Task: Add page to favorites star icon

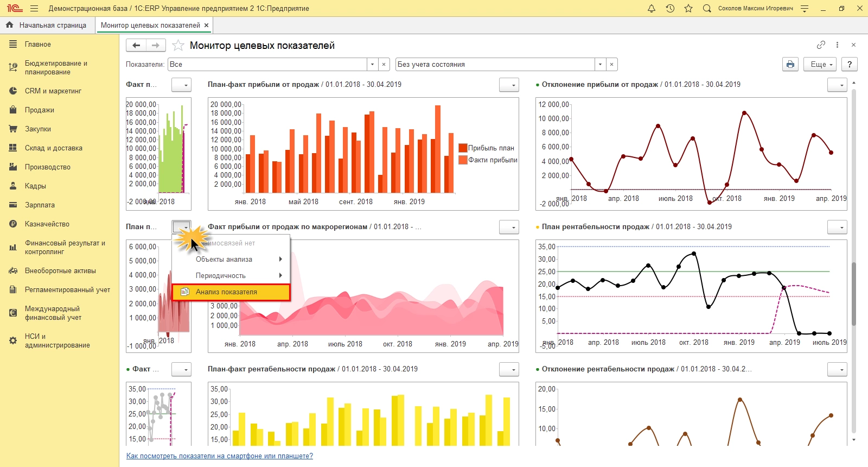Action: pos(178,46)
